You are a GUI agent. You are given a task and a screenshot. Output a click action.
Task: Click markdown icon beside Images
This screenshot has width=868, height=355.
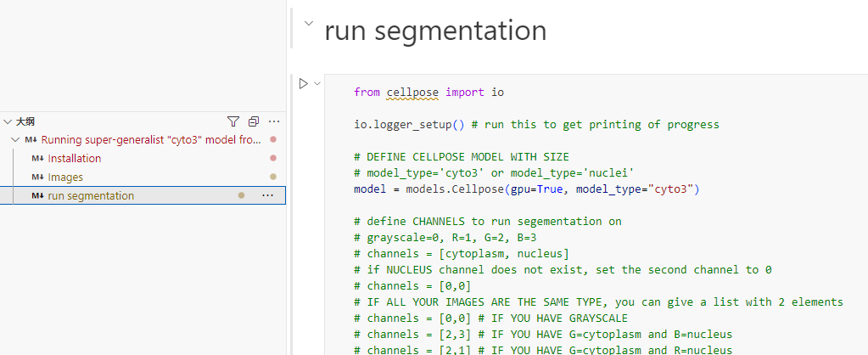click(37, 177)
